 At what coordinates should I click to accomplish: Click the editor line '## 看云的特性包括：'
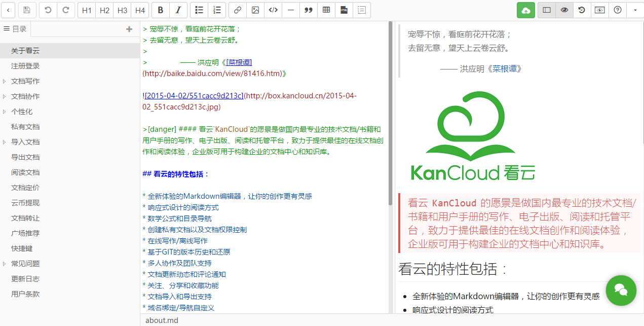coord(176,174)
